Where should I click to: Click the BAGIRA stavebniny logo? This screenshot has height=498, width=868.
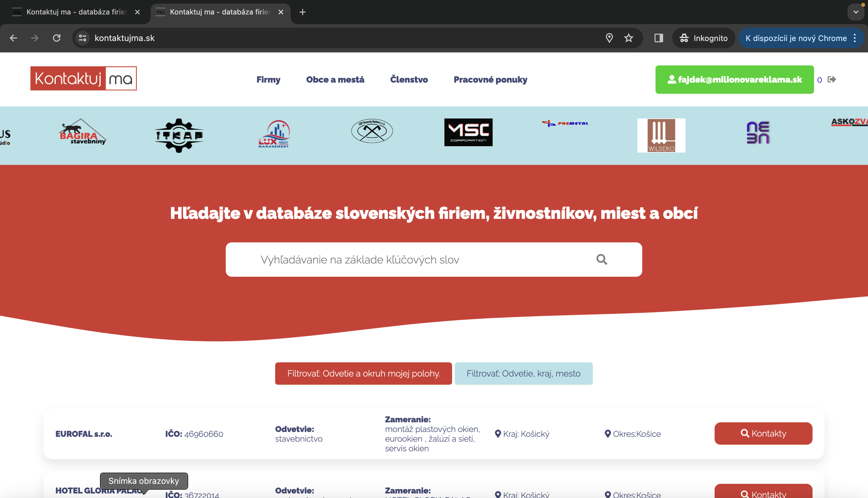coord(82,132)
